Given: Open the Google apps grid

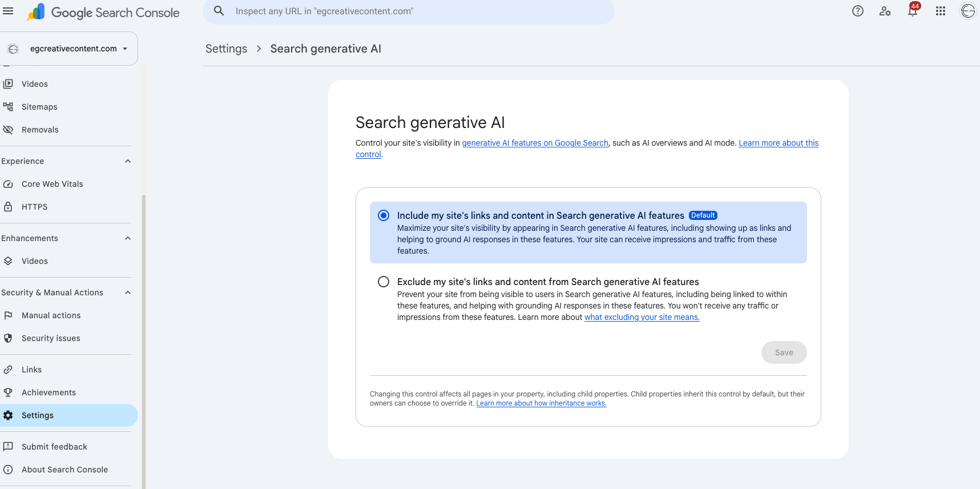Looking at the screenshot, I should coord(941,11).
